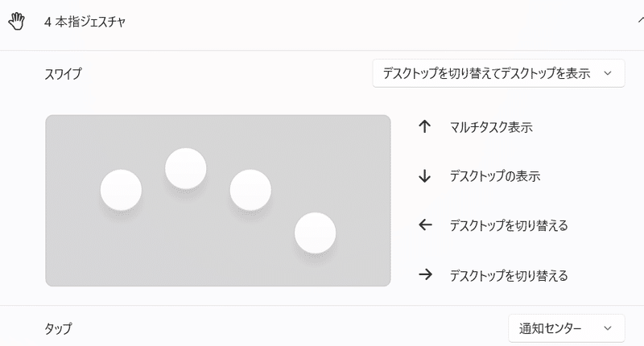Screen dimensions: 644x346
Task: Click the highest finger dot in the touchpad preview
Action: pyautogui.click(x=186, y=169)
